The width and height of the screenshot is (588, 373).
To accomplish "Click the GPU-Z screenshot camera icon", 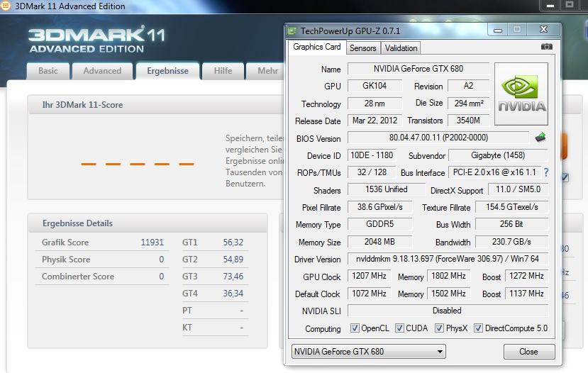I will coord(546,47).
